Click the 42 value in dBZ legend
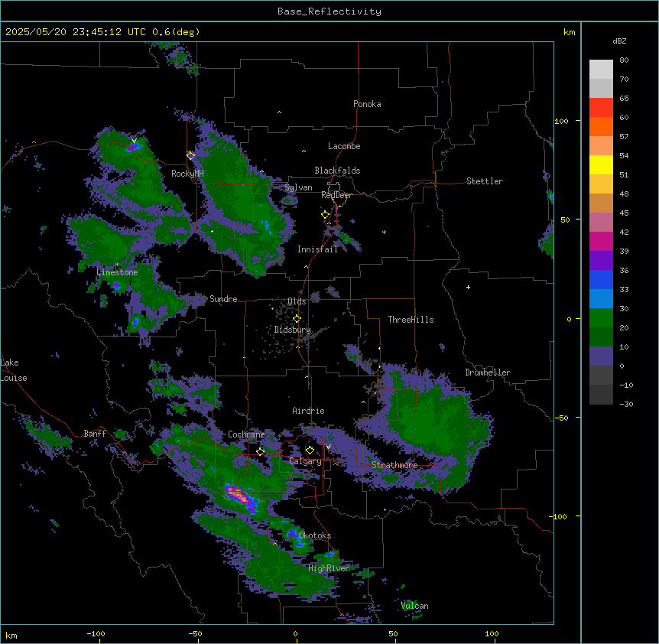659x644 pixels. point(624,232)
